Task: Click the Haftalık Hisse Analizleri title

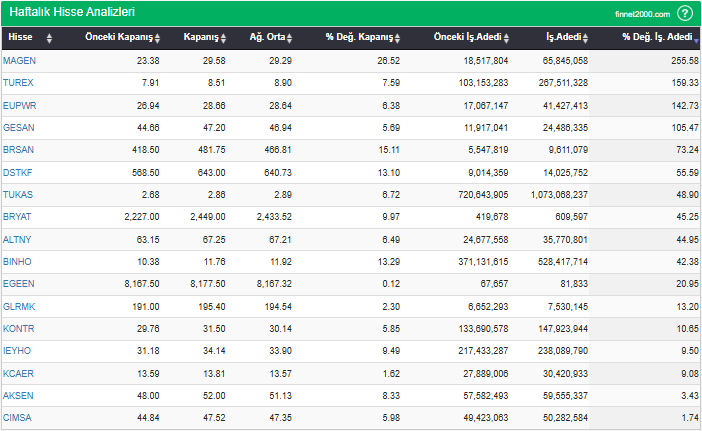Action: pyautogui.click(x=72, y=13)
